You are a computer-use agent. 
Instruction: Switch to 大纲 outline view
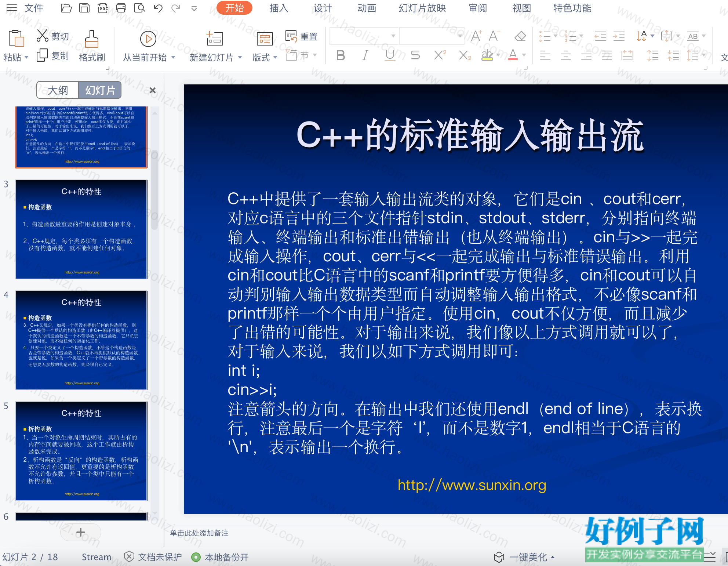pyautogui.click(x=58, y=90)
